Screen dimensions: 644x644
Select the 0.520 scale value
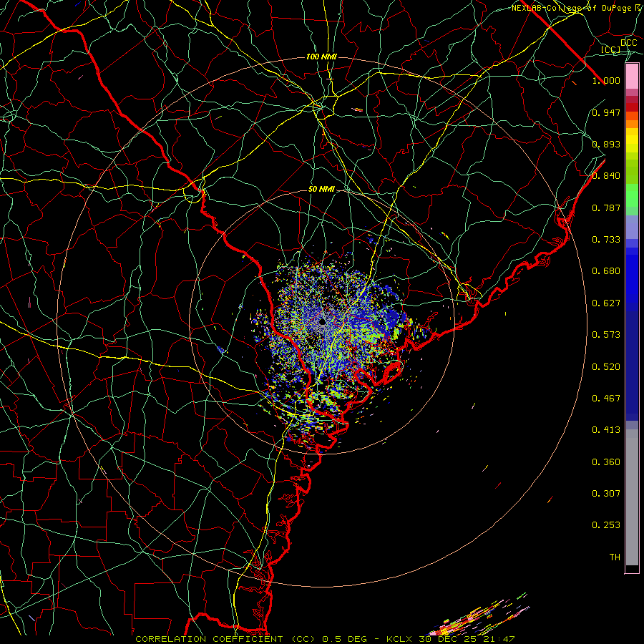[606, 367]
